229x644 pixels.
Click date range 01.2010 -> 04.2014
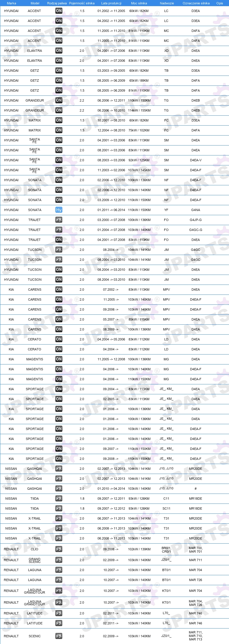111,489
